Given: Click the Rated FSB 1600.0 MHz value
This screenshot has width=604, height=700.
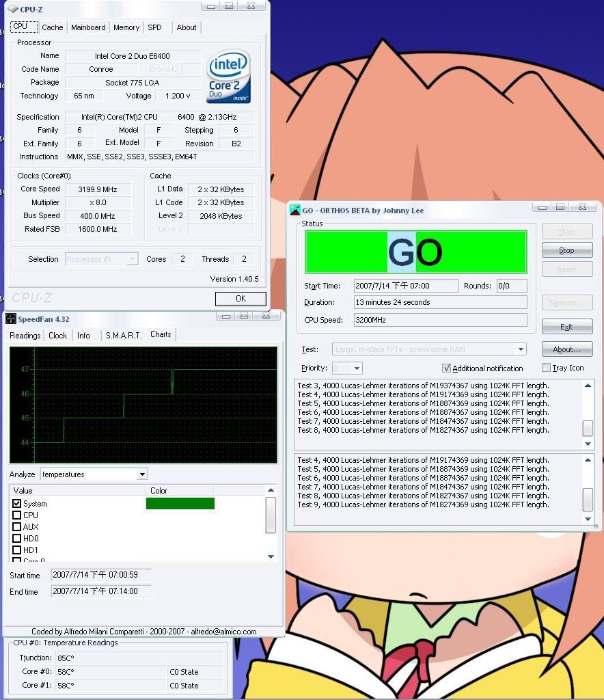Looking at the screenshot, I should [x=98, y=229].
